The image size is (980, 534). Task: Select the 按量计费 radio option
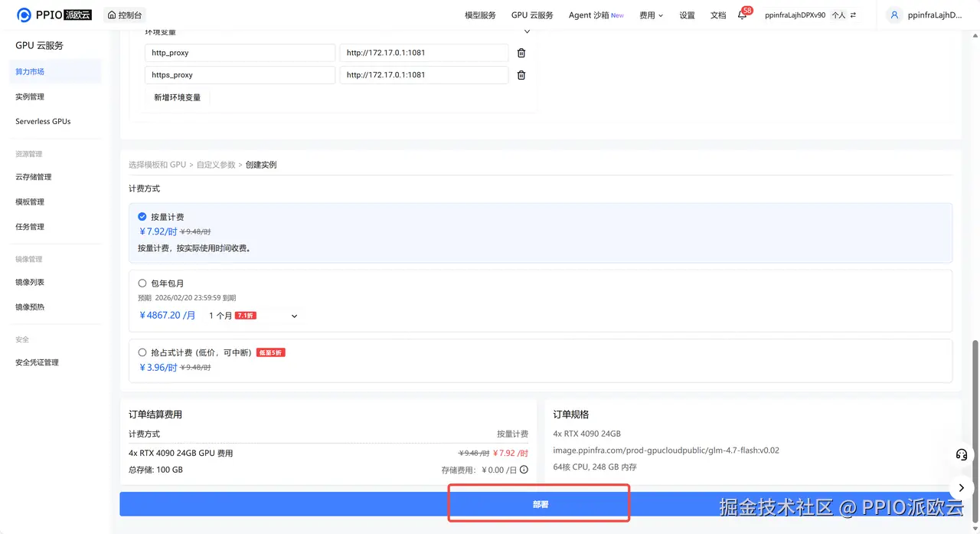pos(142,217)
